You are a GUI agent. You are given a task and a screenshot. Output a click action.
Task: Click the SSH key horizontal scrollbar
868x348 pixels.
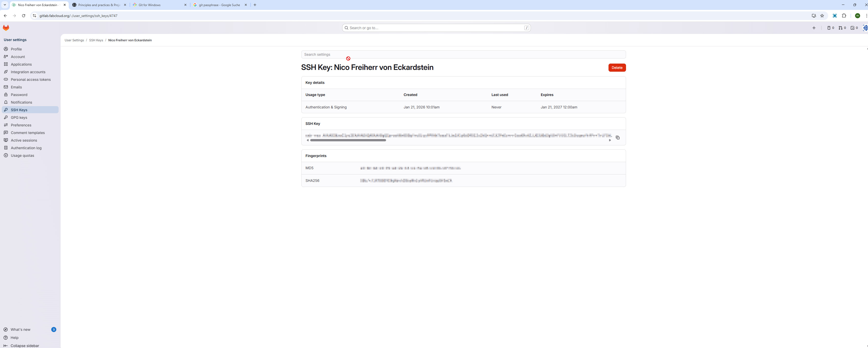coord(348,140)
